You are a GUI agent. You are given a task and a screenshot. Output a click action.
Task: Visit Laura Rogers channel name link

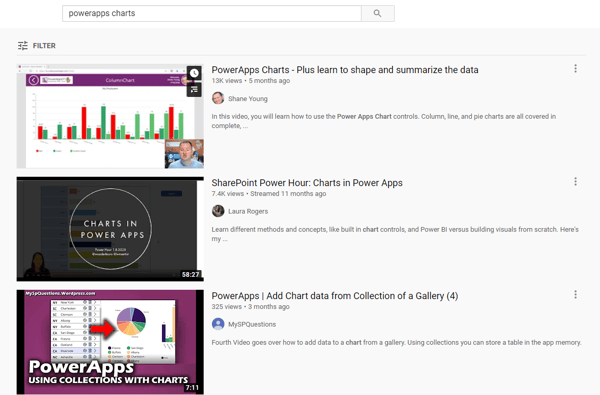248,211
